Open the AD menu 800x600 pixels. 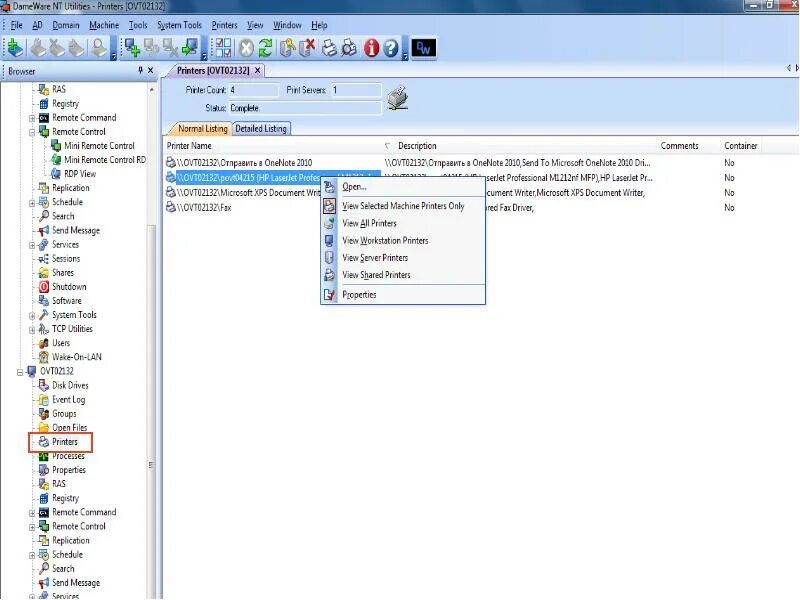(37, 25)
